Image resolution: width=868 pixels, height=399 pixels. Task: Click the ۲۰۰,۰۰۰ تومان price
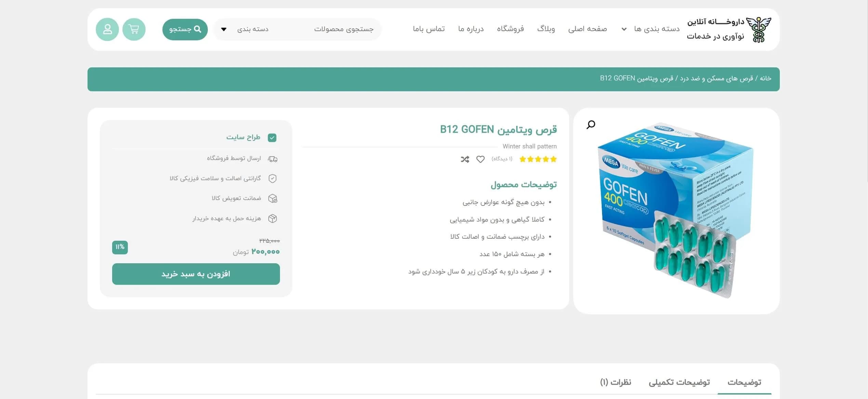coord(256,252)
